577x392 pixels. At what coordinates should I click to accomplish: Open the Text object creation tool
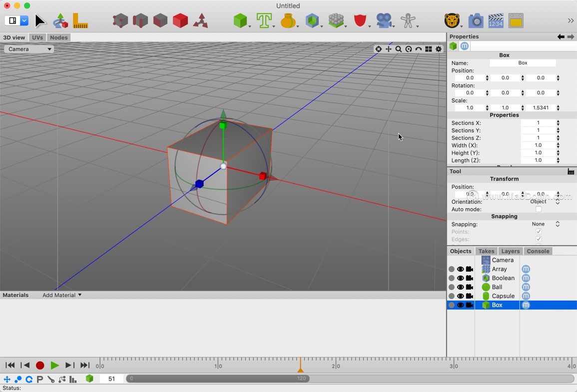(265, 20)
